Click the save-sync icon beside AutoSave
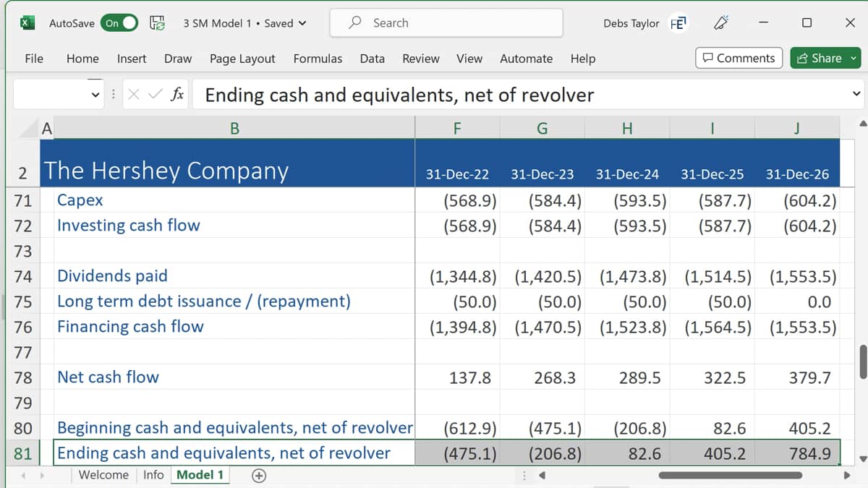Viewport: 868px width, 488px height. coord(157,23)
